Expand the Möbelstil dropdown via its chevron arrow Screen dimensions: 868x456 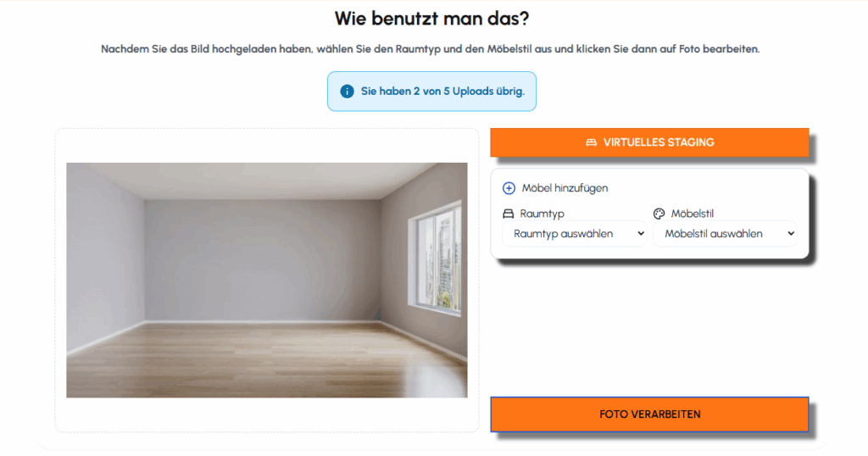[791, 234]
